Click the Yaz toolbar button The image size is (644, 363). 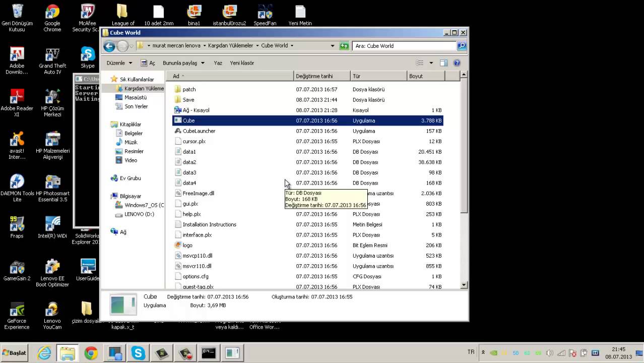tap(218, 63)
